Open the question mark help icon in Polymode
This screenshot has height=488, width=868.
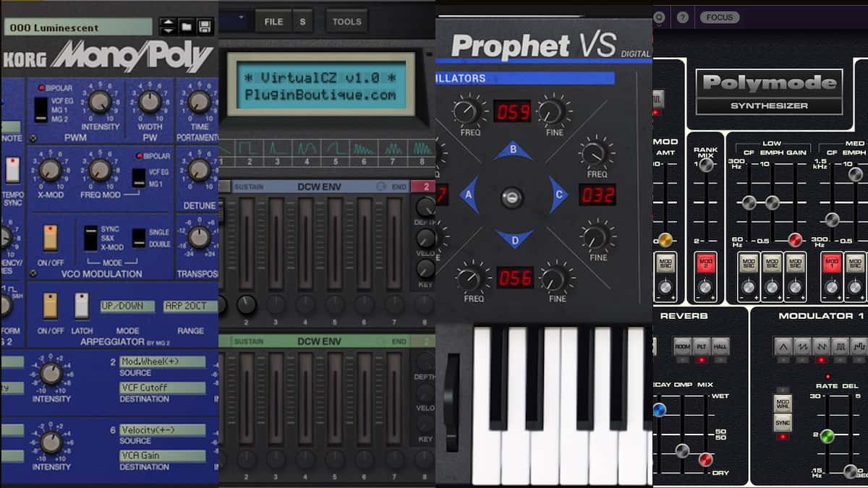[682, 17]
